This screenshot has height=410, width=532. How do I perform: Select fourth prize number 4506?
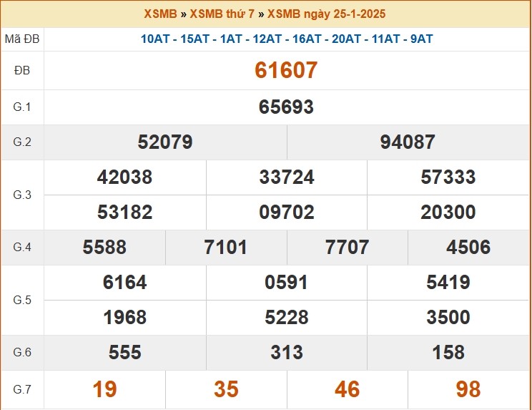[468, 247]
